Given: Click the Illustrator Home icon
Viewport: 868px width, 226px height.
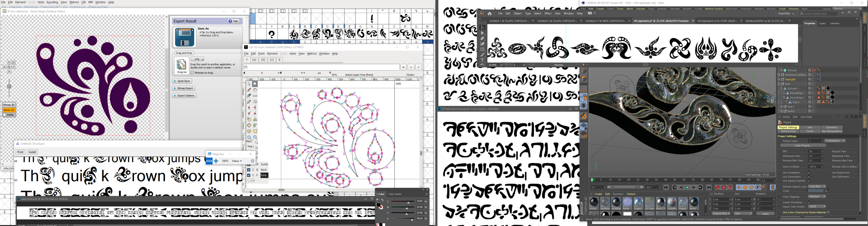Looking at the screenshot, I should pos(490,14).
